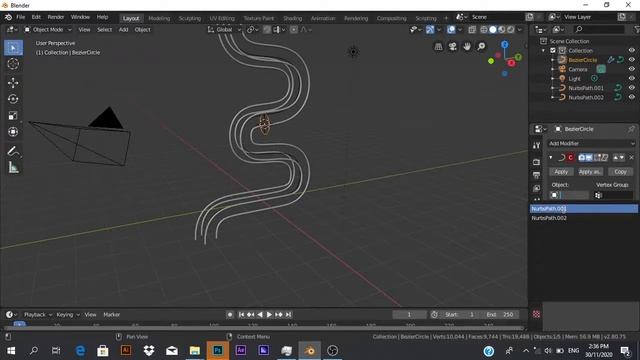Click the Z axis on navigation gizmo
Viewport: 640px width, 360px height.
pyautogui.click(x=505, y=44)
